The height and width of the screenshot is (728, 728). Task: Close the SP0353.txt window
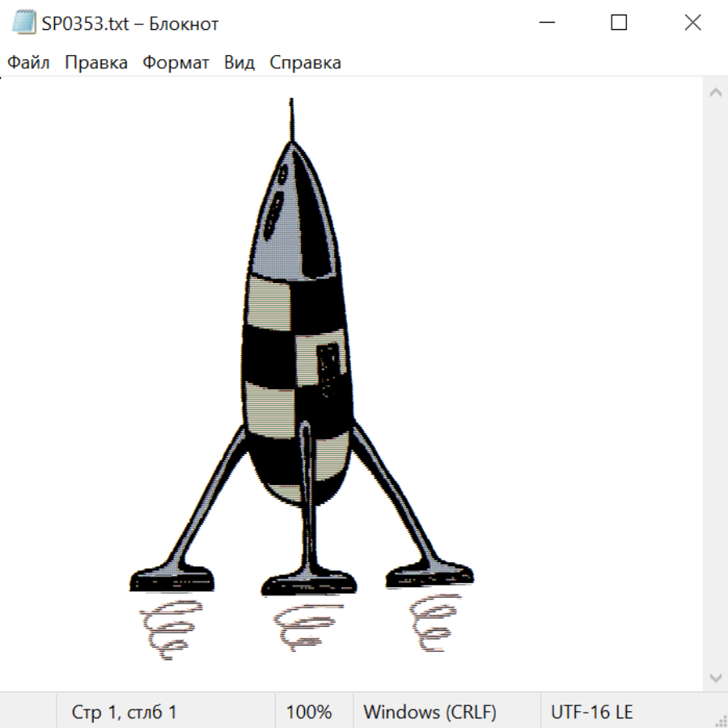click(692, 23)
